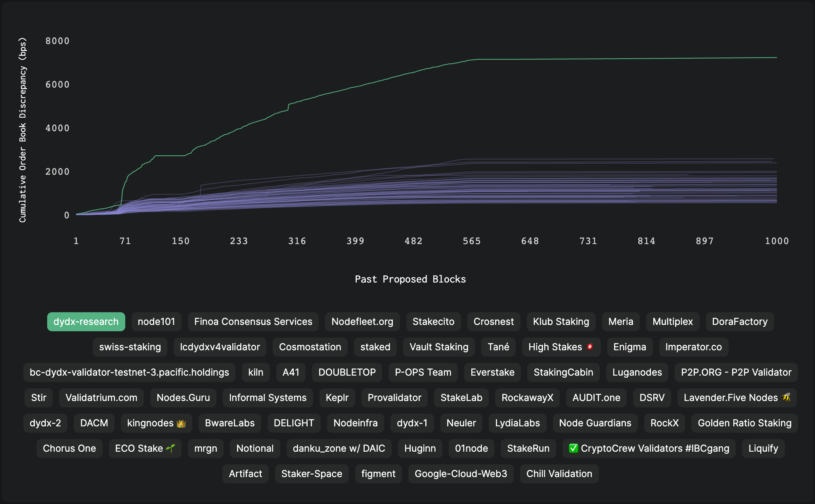This screenshot has width=815, height=504.
Task: Click P2P.ORG - P2P Validator chip
Action: point(736,372)
